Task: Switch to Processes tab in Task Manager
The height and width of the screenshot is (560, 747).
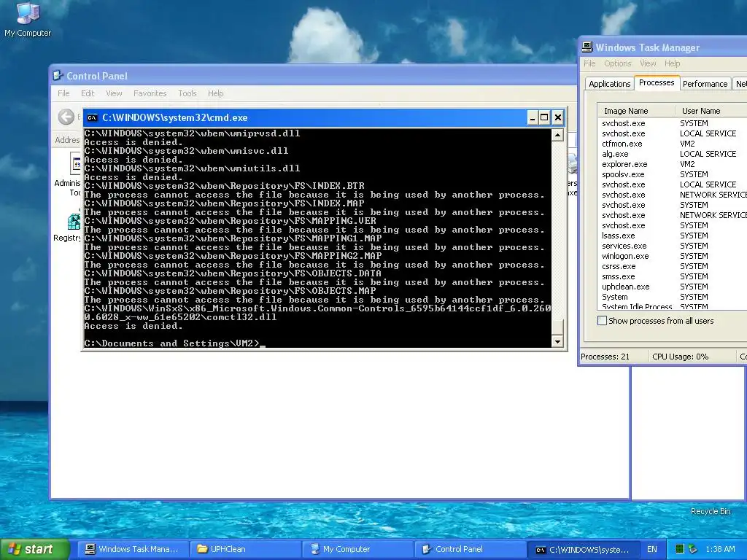Action: (x=657, y=82)
